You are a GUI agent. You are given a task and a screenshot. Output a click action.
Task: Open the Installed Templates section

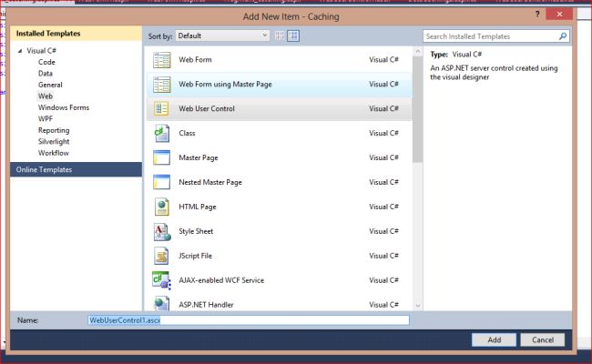tap(76, 34)
